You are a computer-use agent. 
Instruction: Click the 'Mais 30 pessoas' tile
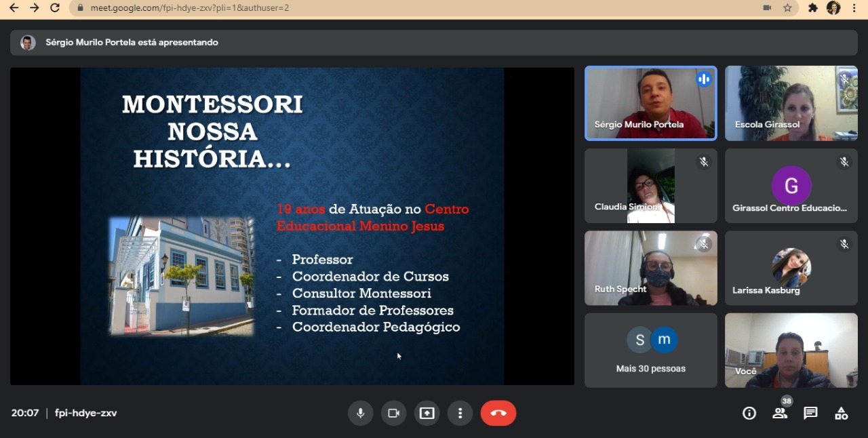[x=650, y=351]
